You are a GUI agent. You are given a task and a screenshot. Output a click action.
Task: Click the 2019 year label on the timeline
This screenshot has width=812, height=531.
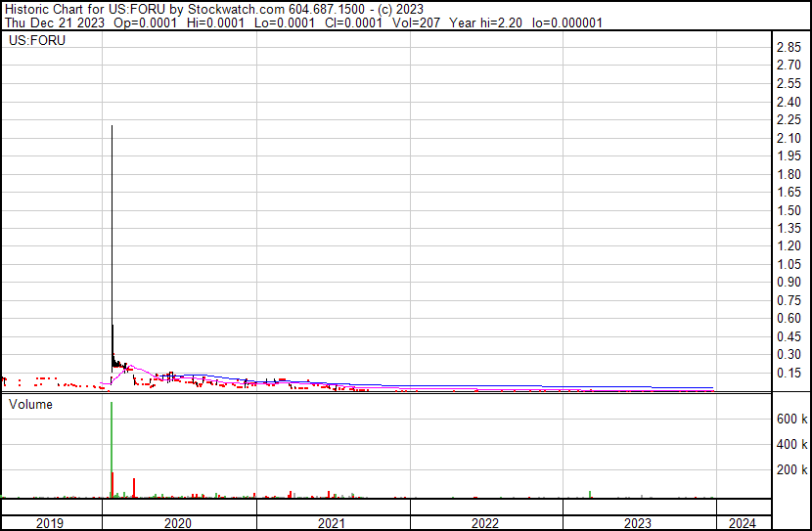[49, 523]
